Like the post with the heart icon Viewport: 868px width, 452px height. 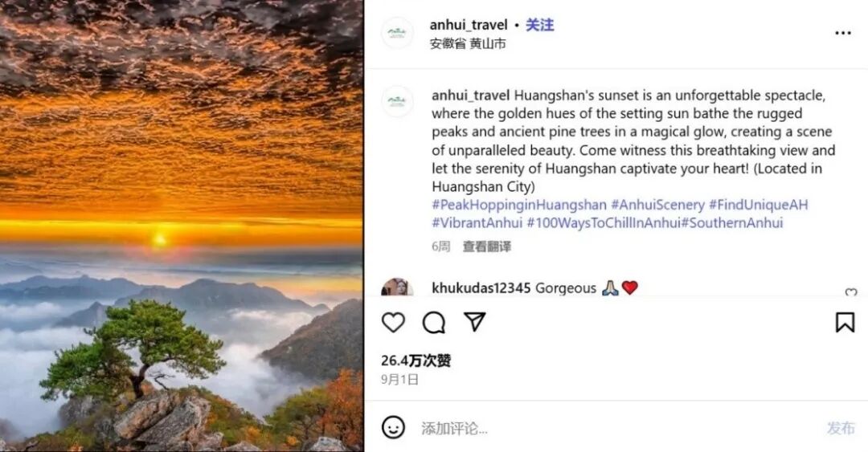click(393, 322)
